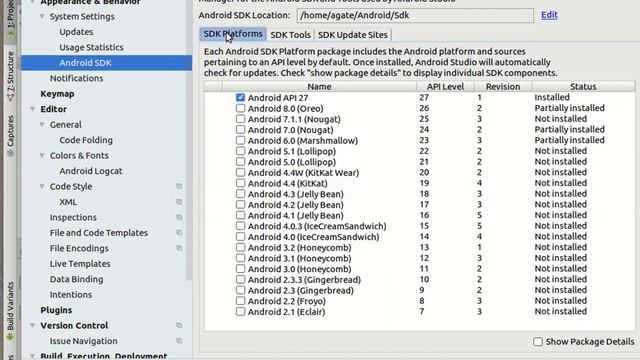640x360 pixels.
Task: Check Android 2.1 (Eclair) checkbox
Action: click(x=240, y=311)
